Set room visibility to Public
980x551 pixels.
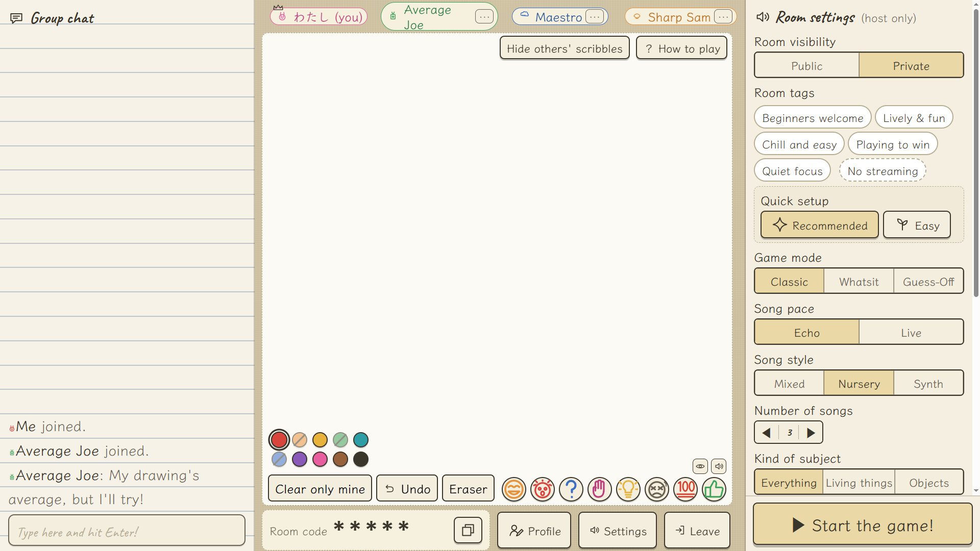pos(806,66)
